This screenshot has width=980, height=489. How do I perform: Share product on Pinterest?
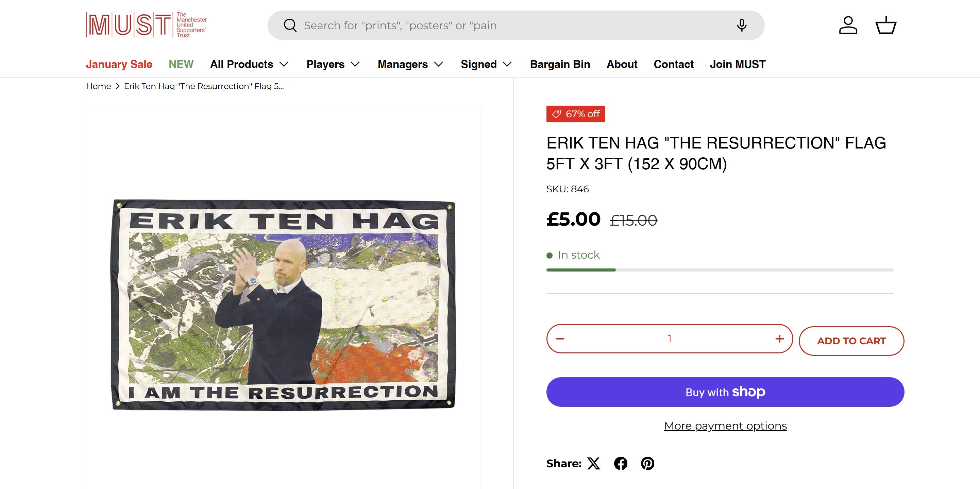pos(647,464)
